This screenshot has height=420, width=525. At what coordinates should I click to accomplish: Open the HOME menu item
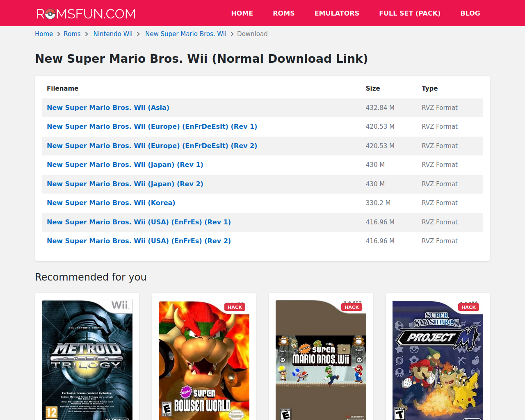coord(242,13)
